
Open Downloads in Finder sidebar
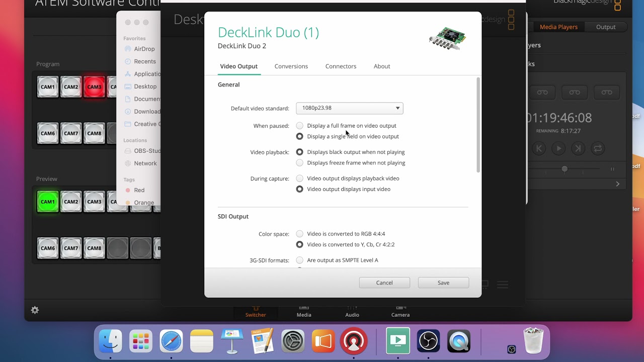pos(143,112)
